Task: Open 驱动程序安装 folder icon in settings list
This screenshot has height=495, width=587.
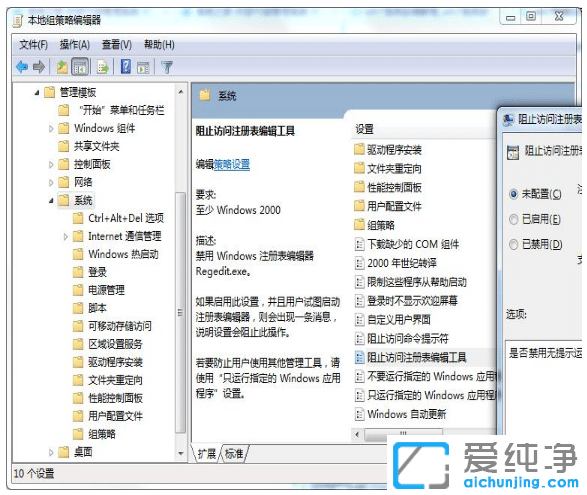Action: tap(359, 149)
